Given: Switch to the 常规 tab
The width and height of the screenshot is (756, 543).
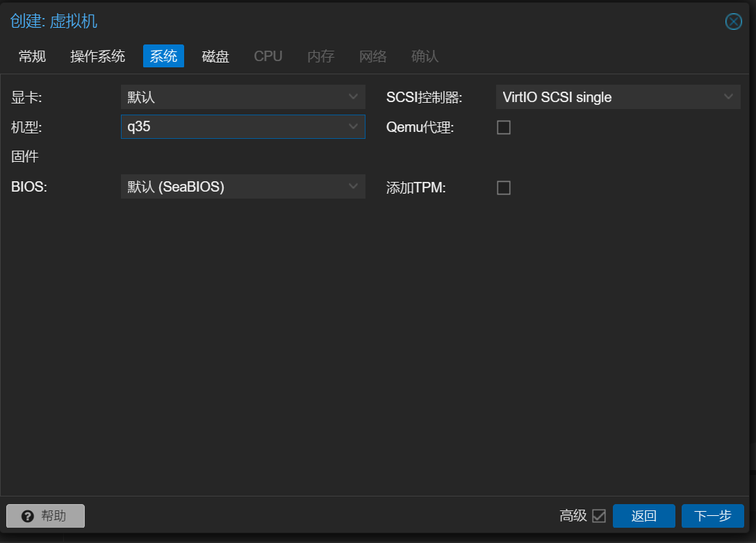Looking at the screenshot, I should [33, 56].
